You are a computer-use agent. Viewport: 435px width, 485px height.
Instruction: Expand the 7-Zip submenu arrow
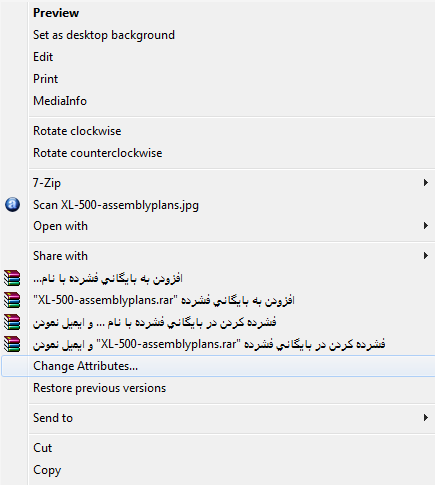(x=426, y=183)
